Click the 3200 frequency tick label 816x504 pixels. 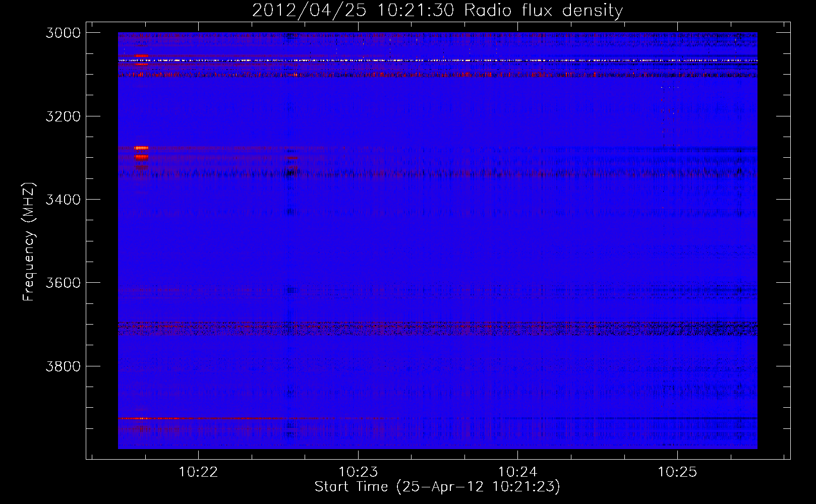pos(63,116)
